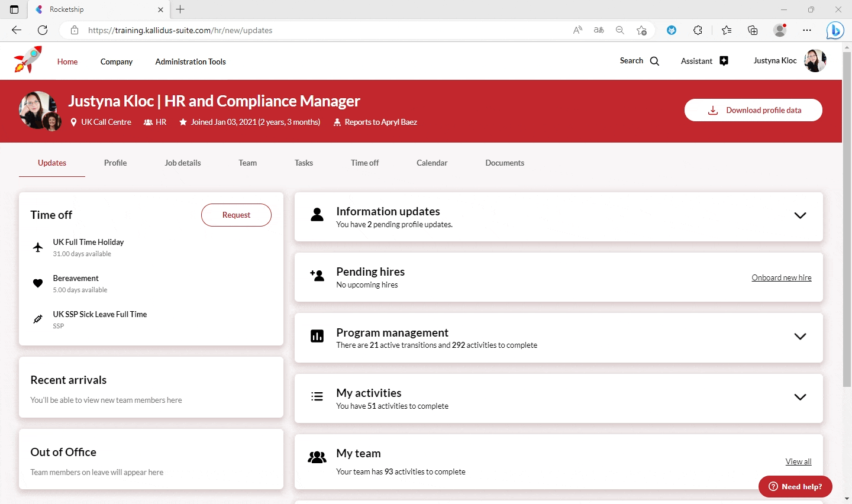
Task: Open the Assistant star badge icon
Action: coord(724,61)
